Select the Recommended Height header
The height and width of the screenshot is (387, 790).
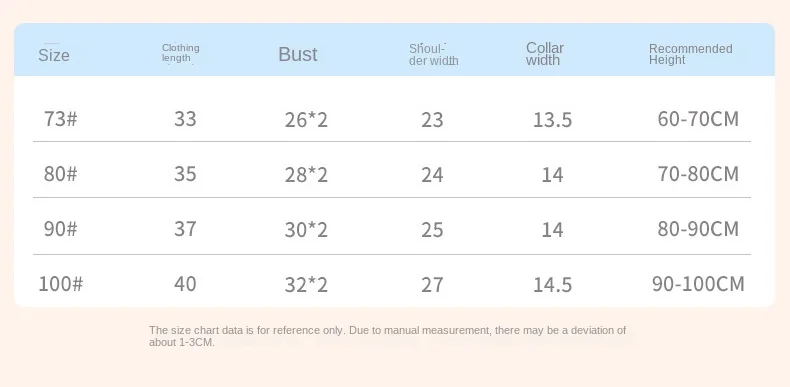(x=690, y=54)
